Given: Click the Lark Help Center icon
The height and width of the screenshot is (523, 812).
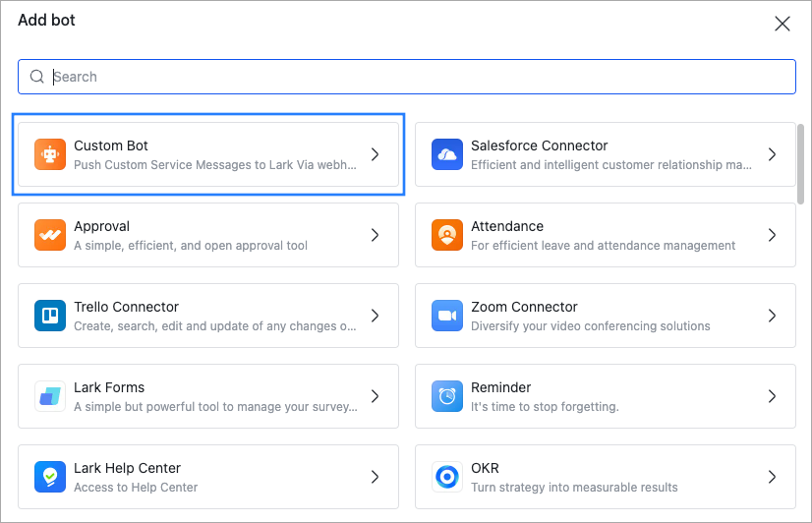Looking at the screenshot, I should tap(50, 477).
